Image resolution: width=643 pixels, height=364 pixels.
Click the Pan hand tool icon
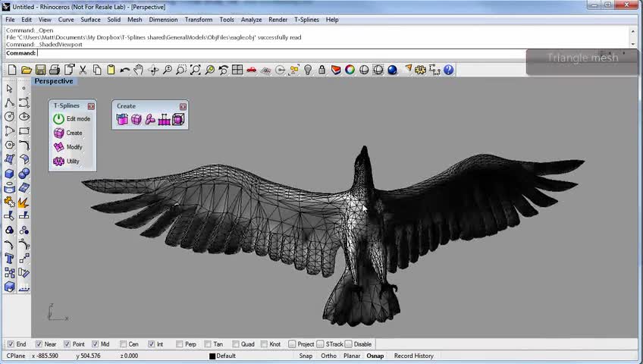139,70
